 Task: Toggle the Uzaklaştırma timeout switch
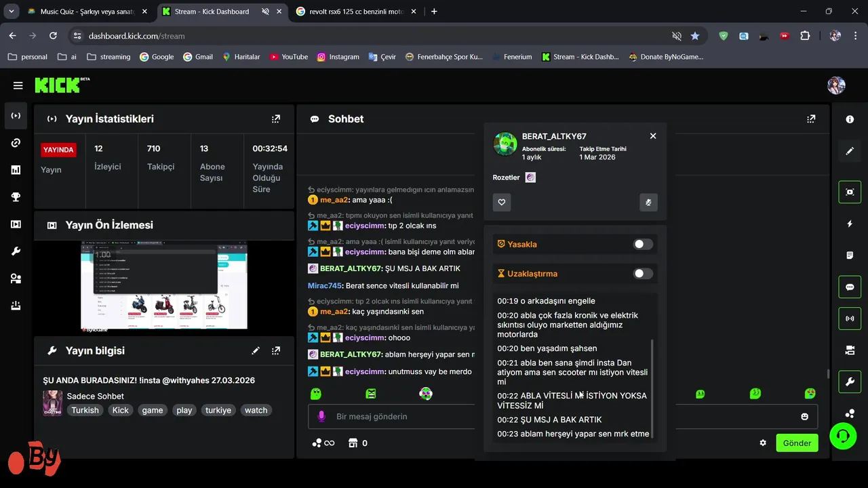[x=643, y=274]
